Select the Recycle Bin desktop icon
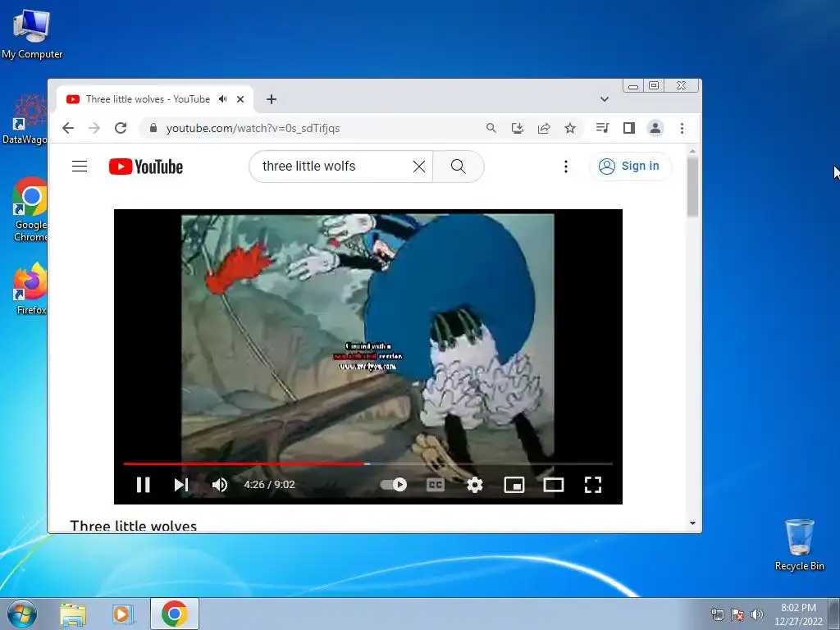This screenshot has width=840, height=630. click(799, 545)
